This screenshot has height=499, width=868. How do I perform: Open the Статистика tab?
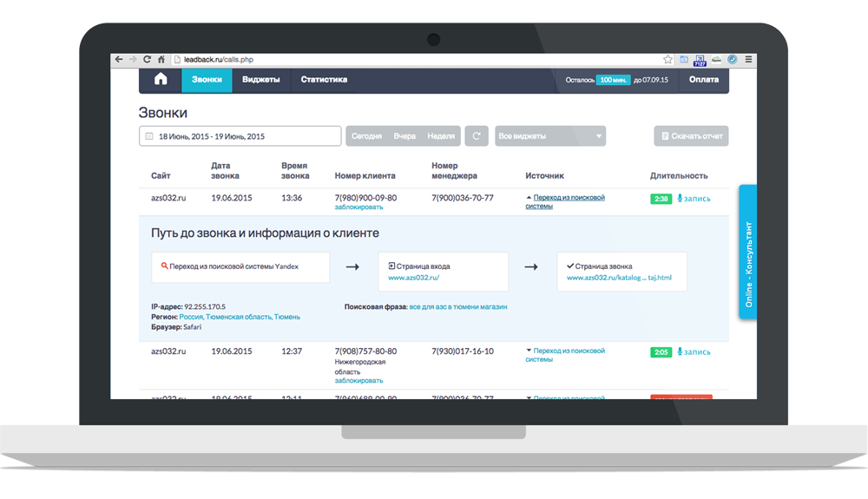324,80
